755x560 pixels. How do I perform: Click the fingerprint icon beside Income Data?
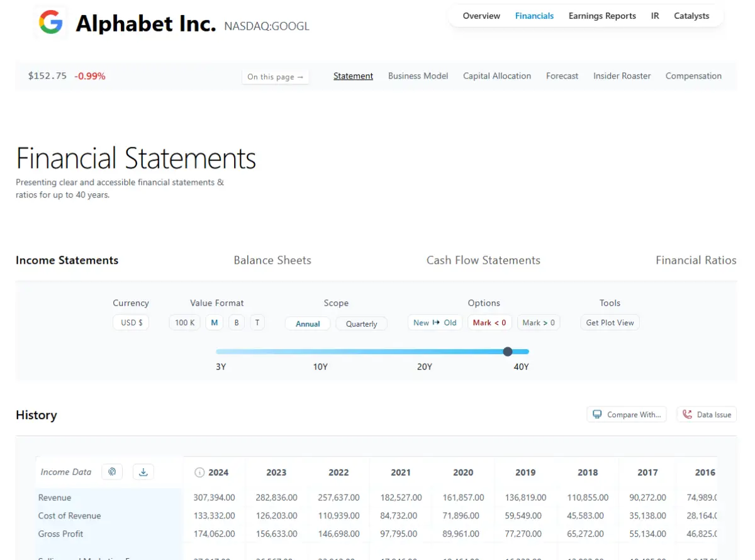(112, 472)
